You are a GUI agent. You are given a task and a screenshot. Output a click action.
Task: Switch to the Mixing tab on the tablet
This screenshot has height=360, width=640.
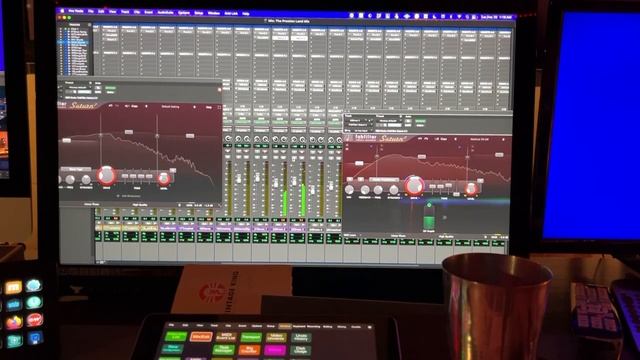[342, 327]
